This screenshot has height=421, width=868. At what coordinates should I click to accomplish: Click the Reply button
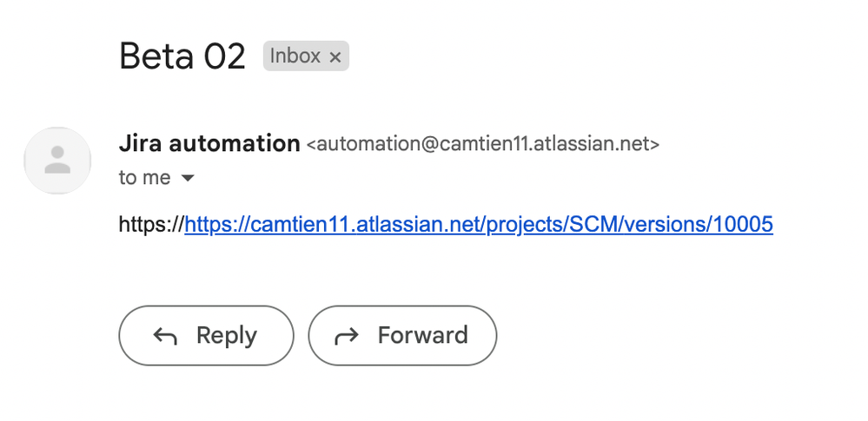(206, 335)
